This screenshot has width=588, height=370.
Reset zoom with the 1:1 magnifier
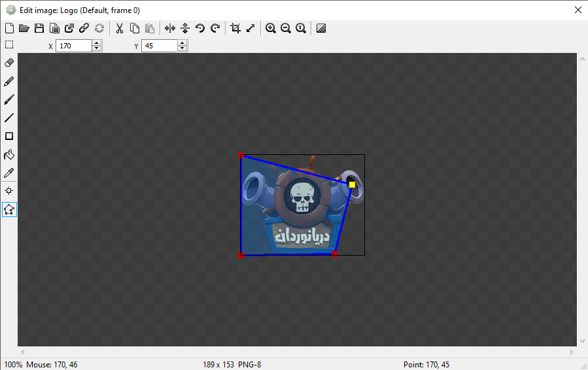[301, 28]
